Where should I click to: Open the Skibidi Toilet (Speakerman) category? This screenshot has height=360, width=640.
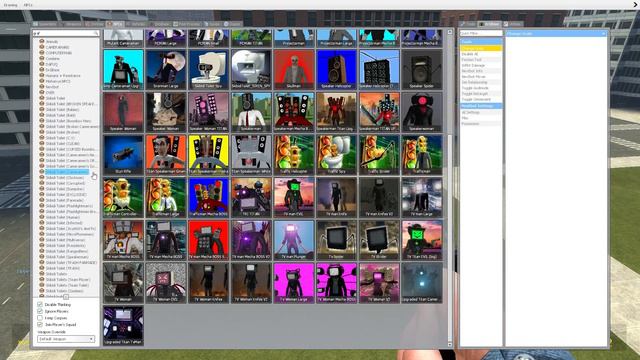(67, 257)
